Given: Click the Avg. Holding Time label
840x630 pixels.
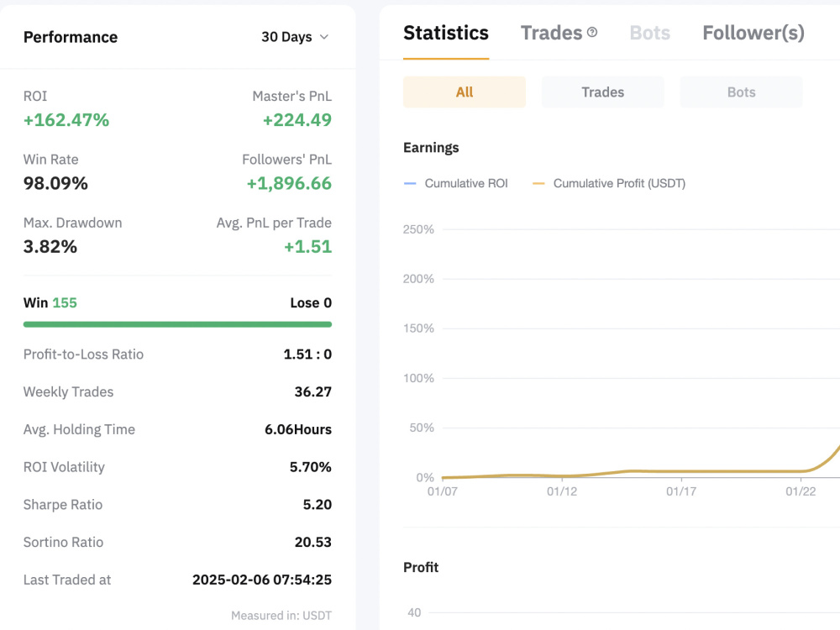Looking at the screenshot, I should click(x=79, y=429).
